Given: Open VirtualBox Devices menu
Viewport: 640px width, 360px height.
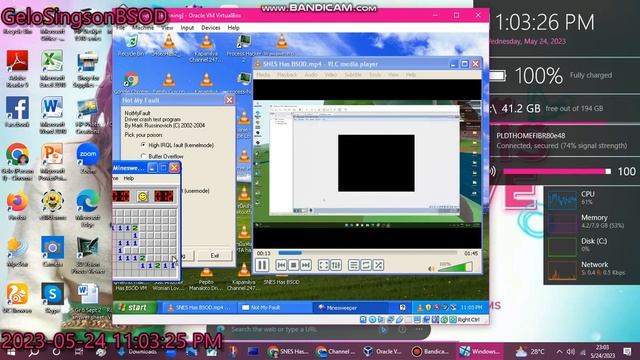Looking at the screenshot, I should [x=211, y=28].
